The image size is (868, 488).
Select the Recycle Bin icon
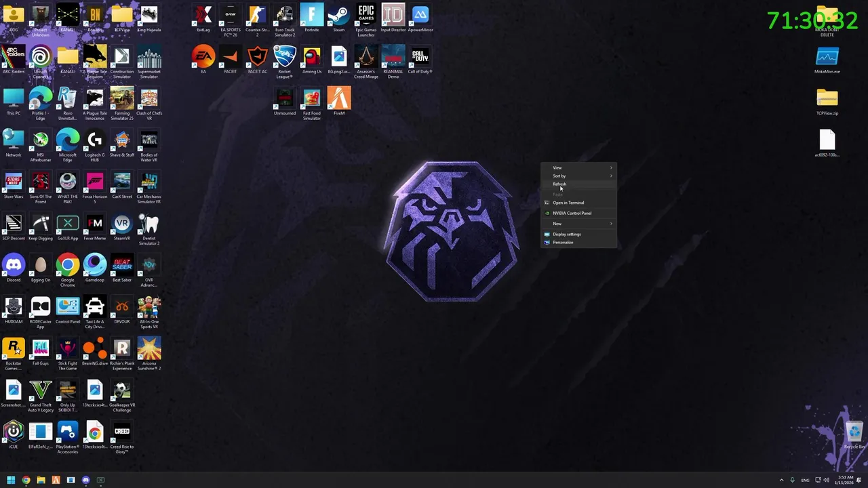tap(854, 435)
